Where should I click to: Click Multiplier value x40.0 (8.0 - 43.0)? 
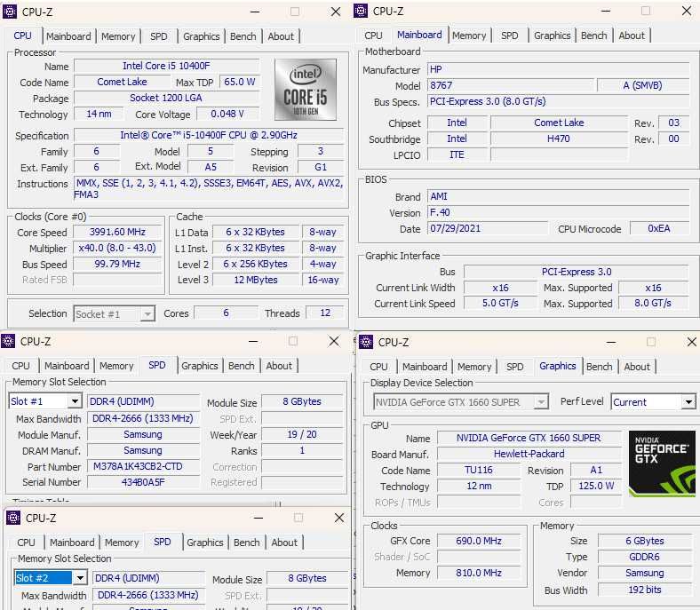(117, 248)
